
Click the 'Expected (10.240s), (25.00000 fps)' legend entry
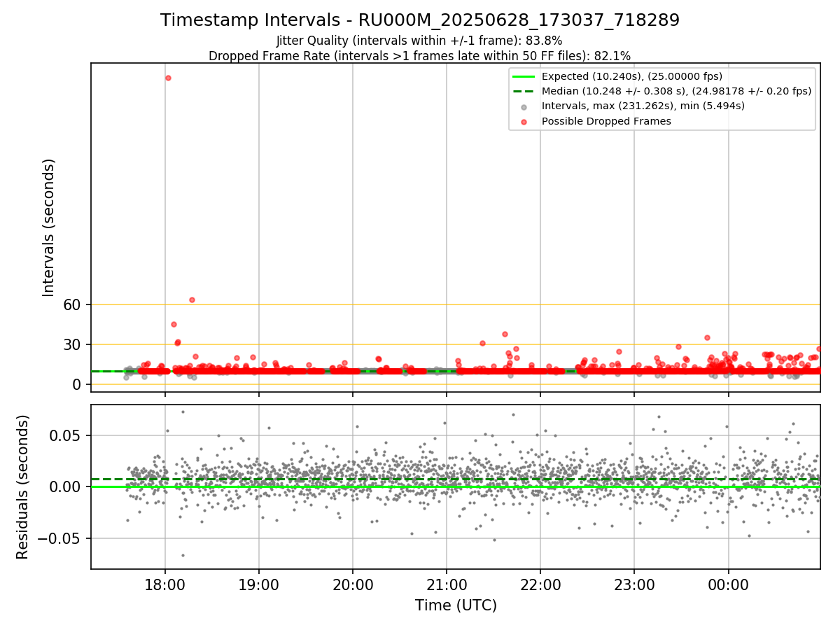point(632,76)
